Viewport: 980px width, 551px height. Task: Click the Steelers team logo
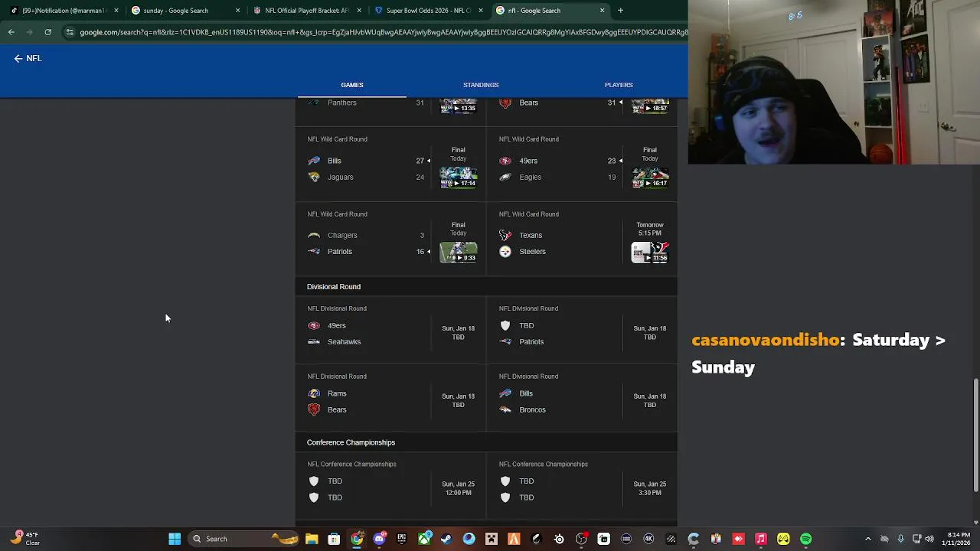[505, 252]
